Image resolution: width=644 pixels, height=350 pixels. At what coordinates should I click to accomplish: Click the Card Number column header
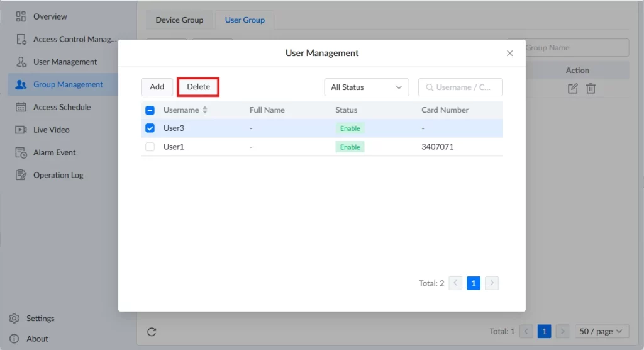point(445,110)
